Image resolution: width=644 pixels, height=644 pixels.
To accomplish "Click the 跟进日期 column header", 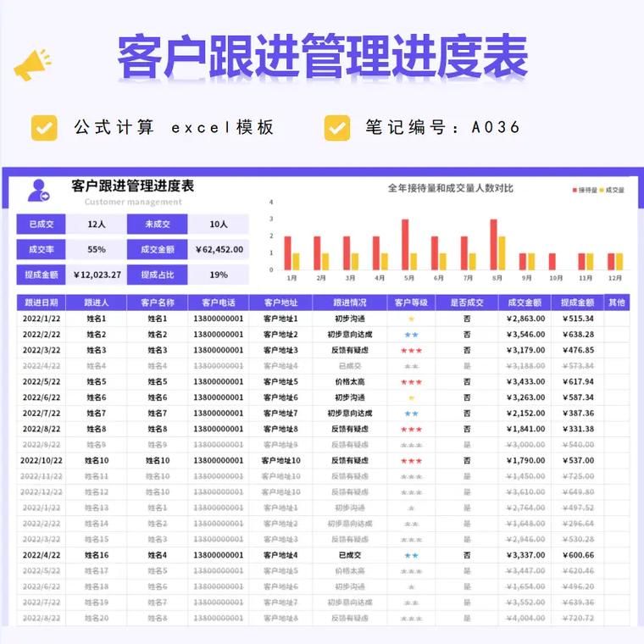I will (x=41, y=303).
